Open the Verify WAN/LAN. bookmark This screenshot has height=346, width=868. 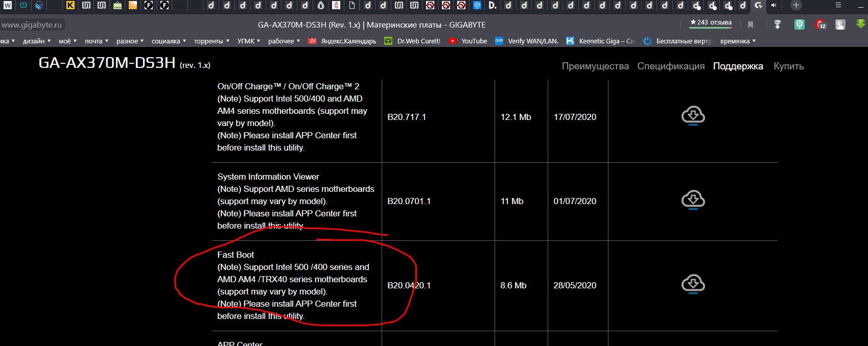(527, 41)
